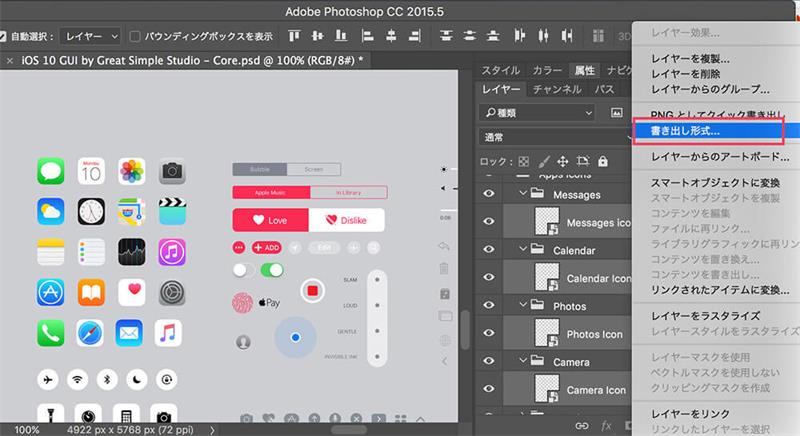The image size is (800, 436).
Task: Hide the Messages group layer
Action: pos(490,194)
